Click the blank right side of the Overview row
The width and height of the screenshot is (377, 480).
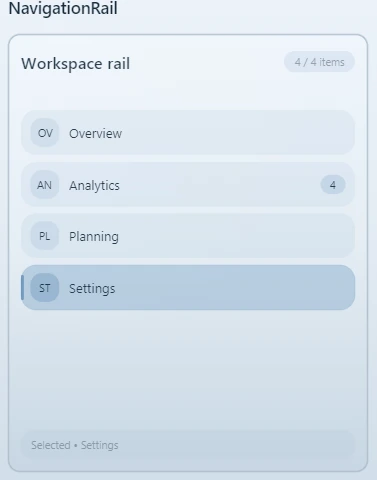click(237, 133)
